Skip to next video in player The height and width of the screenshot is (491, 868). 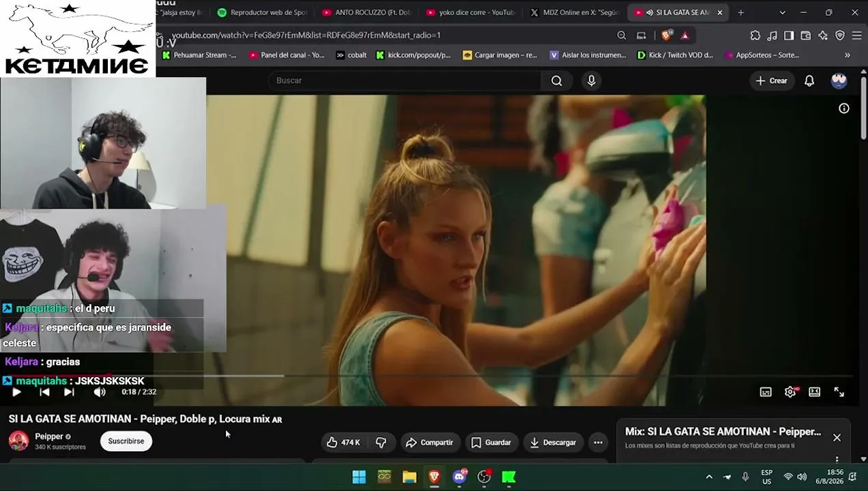pos(69,392)
